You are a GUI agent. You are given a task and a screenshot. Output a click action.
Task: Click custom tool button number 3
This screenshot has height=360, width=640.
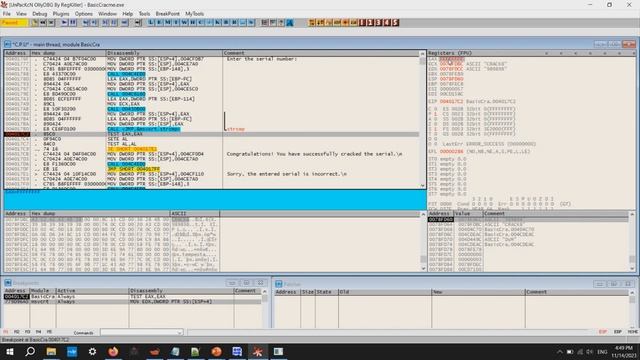378,22
